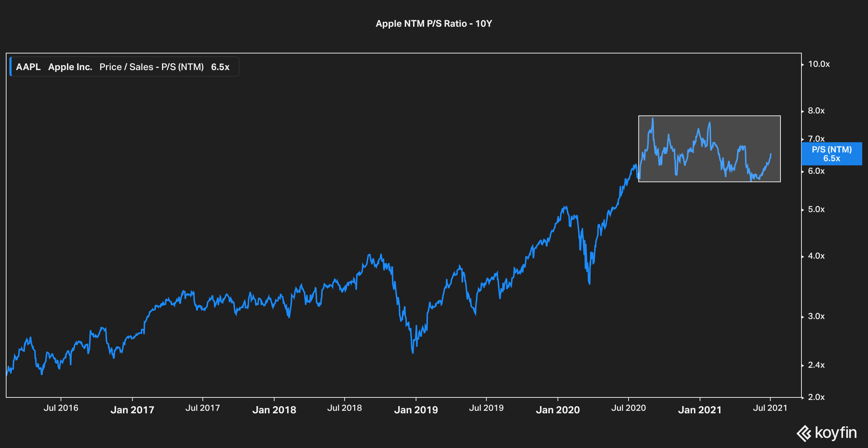Click the Jul 2020 x-axis label
The width and height of the screenshot is (868, 448).
coord(628,408)
